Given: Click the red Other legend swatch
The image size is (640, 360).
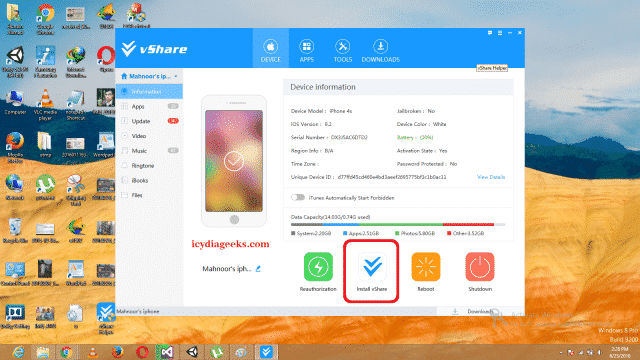Looking at the screenshot, I should pos(449,233).
